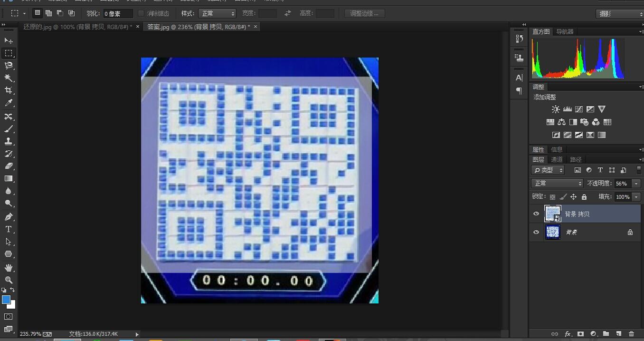Switch to 信息 info tab

click(x=557, y=149)
